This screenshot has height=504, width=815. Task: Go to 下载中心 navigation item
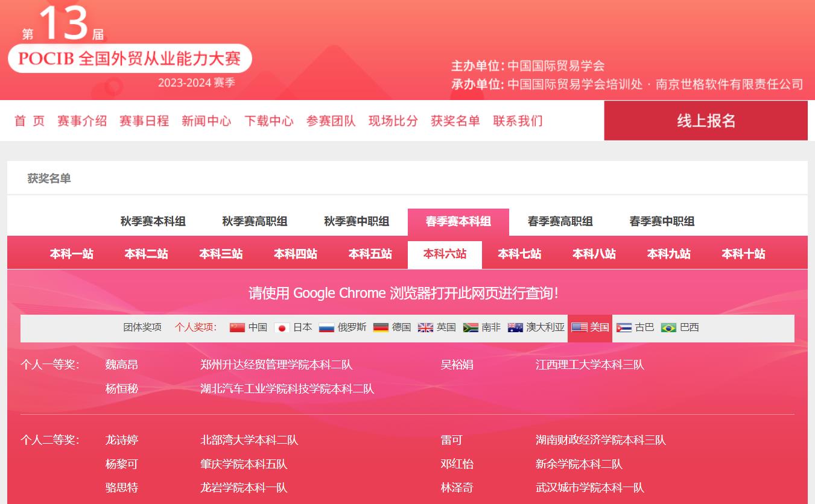(x=269, y=121)
